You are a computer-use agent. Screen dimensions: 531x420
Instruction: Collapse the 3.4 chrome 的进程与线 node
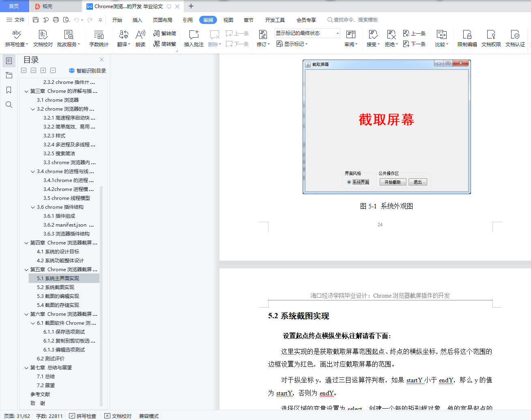pos(33,171)
